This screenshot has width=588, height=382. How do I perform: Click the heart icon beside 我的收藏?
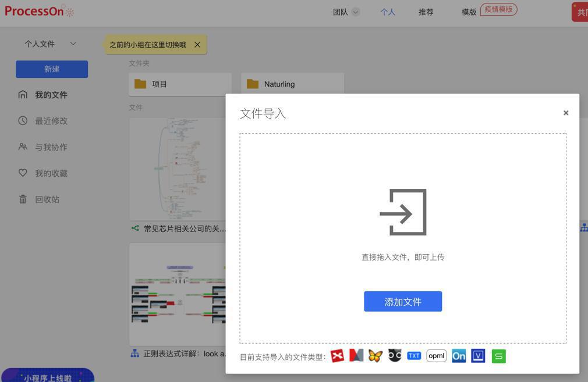click(x=23, y=173)
